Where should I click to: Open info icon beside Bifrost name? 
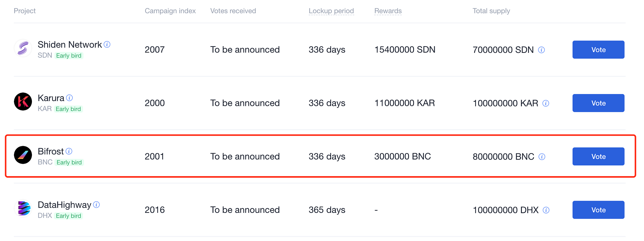(69, 151)
